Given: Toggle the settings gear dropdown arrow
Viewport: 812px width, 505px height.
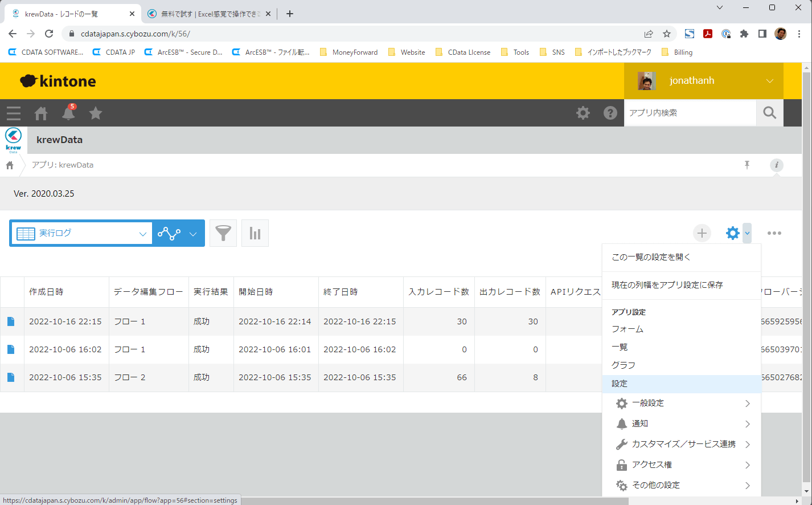Looking at the screenshot, I should (x=747, y=233).
